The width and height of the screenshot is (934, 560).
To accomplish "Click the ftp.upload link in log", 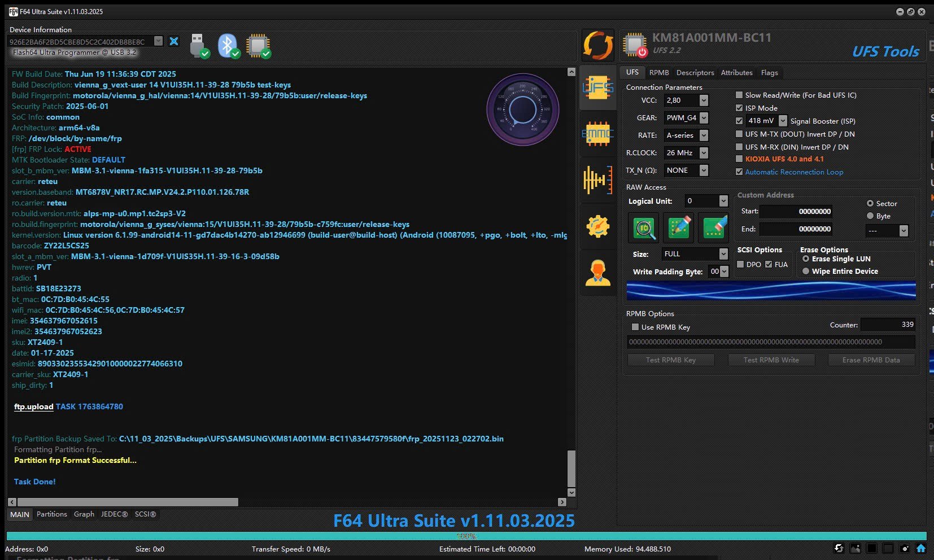I will [x=33, y=406].
